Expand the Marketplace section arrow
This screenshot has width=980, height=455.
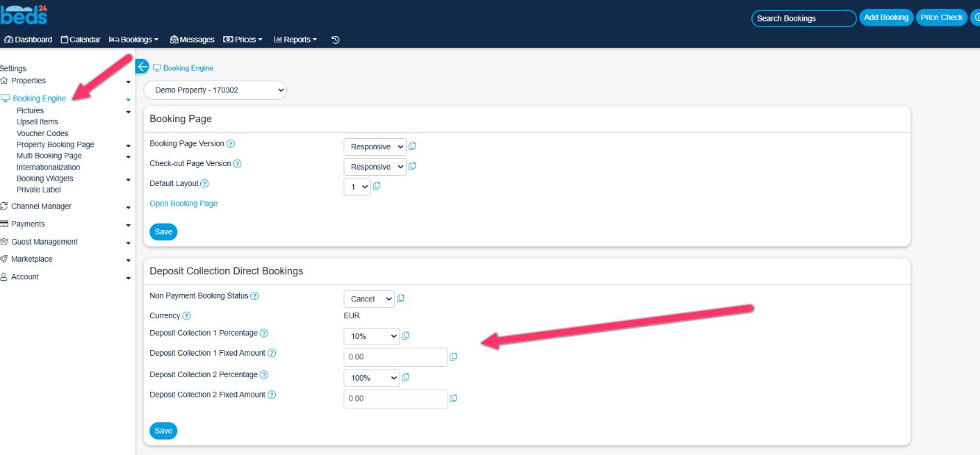click(x=129, y=260)
